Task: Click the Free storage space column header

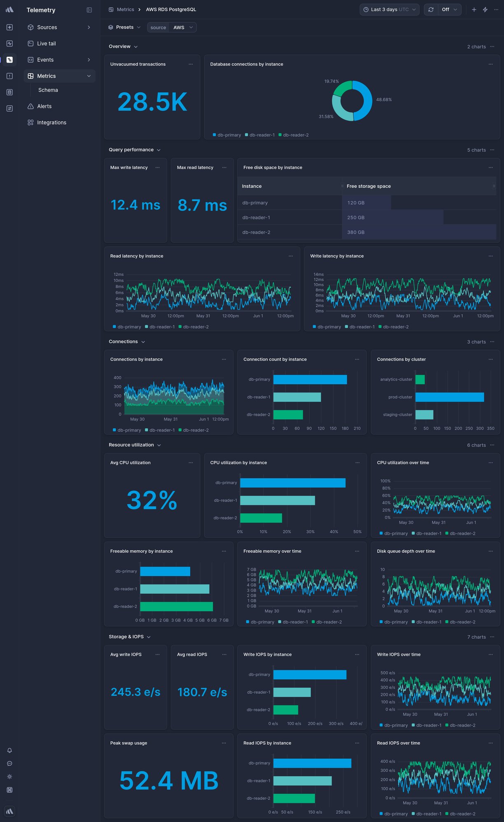Action: tap(419, 186)
